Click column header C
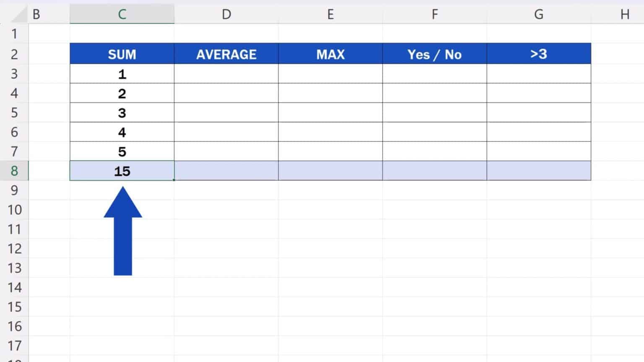Image resolution: width=644 pixels, height=362 pixels. 122,13
